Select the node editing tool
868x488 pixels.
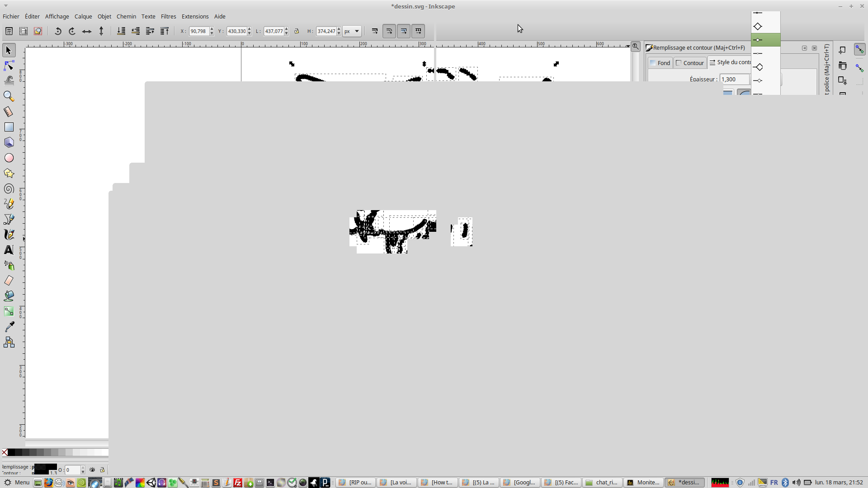point(9,66)
